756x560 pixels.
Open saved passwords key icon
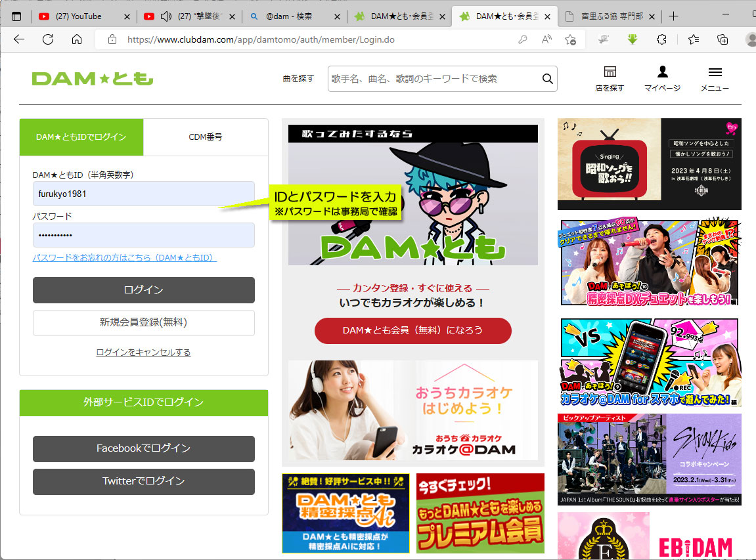tap(523, 39)
